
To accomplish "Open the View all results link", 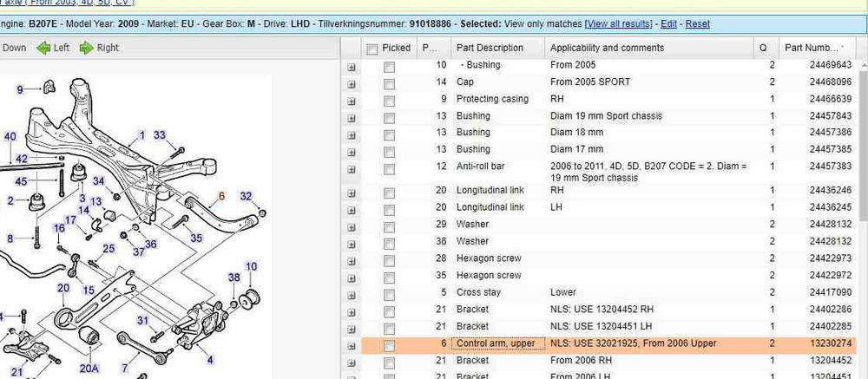I will tap(621, 23).
